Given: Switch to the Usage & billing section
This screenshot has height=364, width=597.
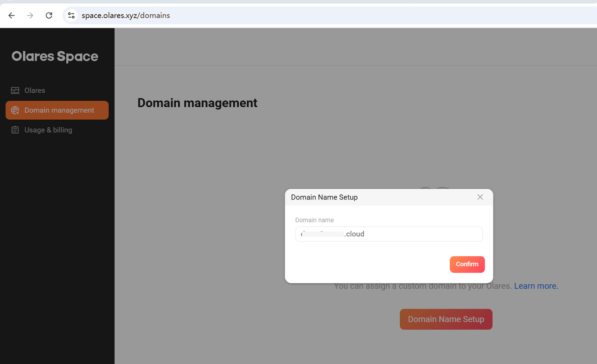Looking at the screenshot, I should click(x=49, y=130).
